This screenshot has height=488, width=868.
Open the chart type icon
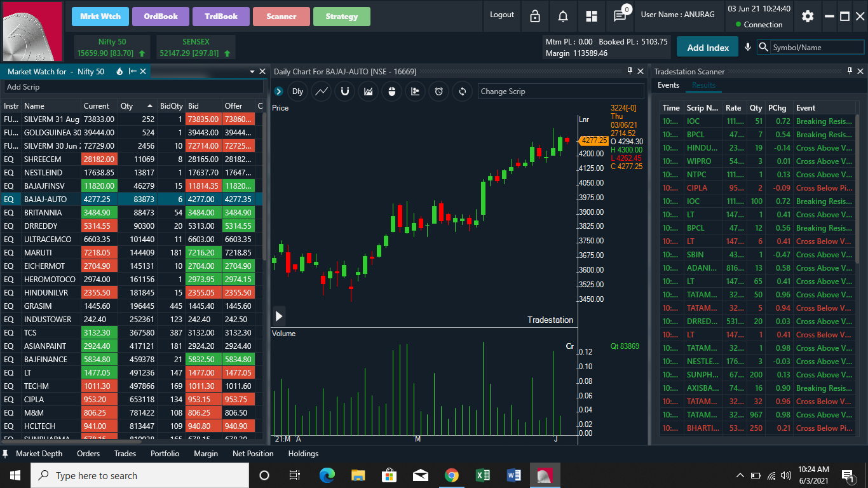tap(367, 91)
